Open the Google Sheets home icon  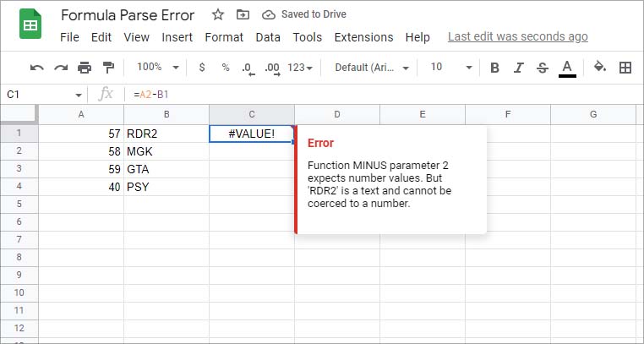click(x=30, y=25)
